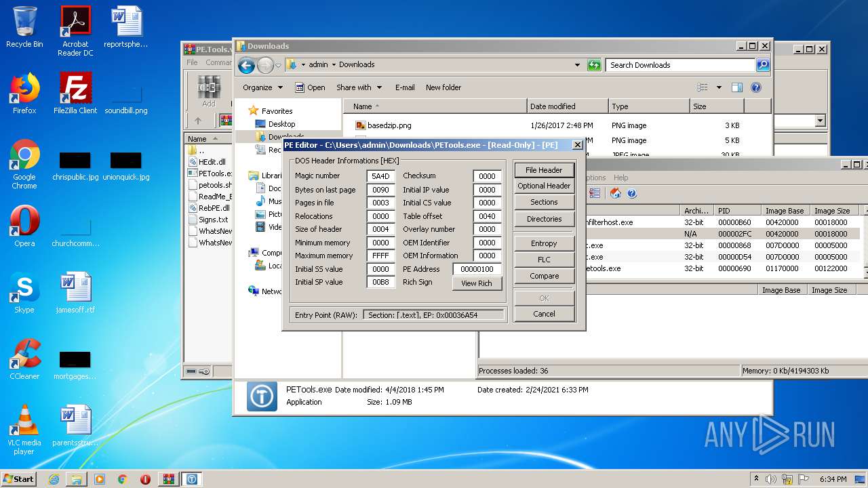Open the Directories view

tap(544, 219)
